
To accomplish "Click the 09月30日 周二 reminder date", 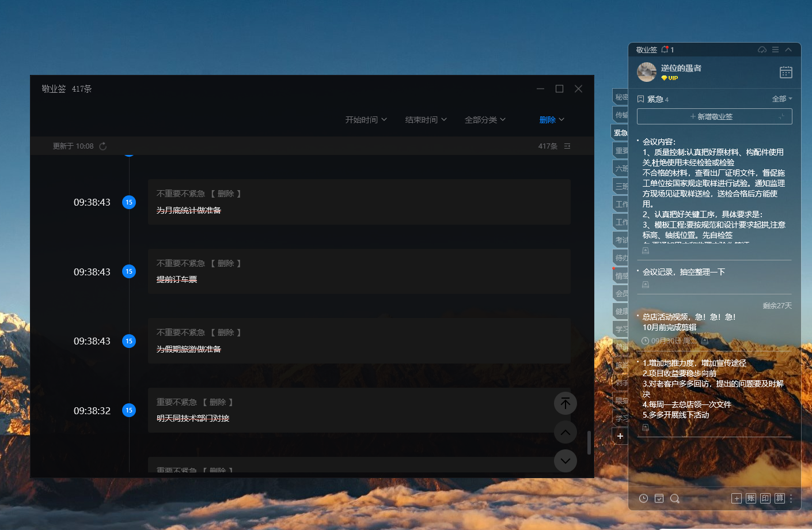I will pyautogui.click(x=674, y=341).
